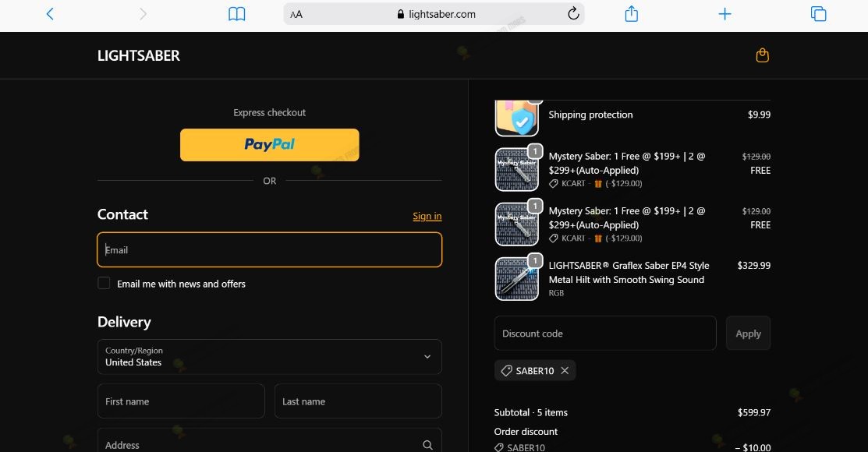Viewport: 868px width, 452px height.
Task: Tap the AA reader text size button
Action: coord(296,14)
